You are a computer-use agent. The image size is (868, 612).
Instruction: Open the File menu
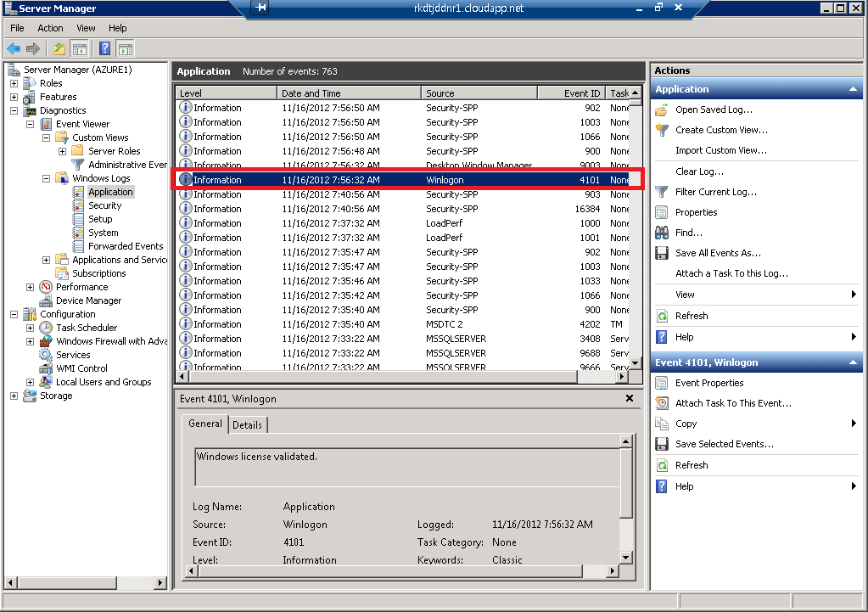pos(17,28)
